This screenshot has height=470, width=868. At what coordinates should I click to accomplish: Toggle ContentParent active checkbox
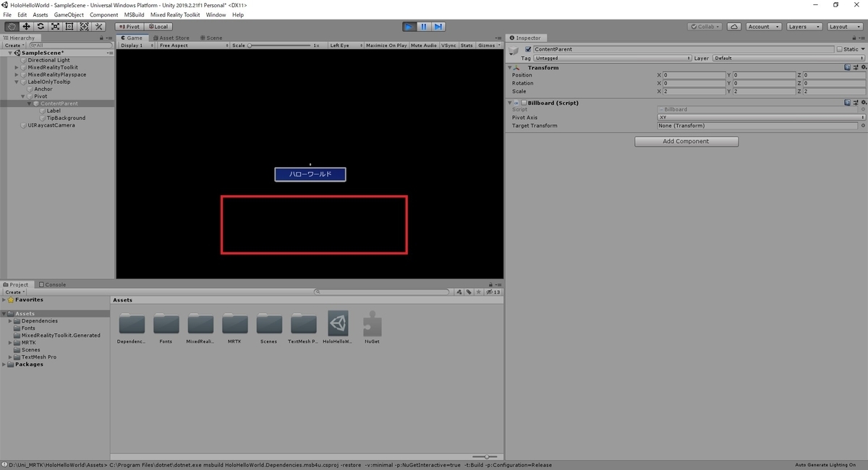528,49
